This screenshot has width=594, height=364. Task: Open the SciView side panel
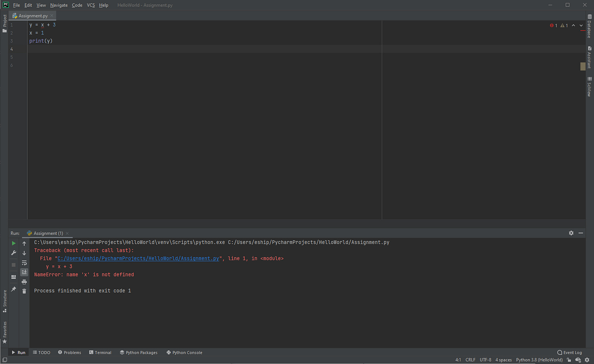[590, 86]
